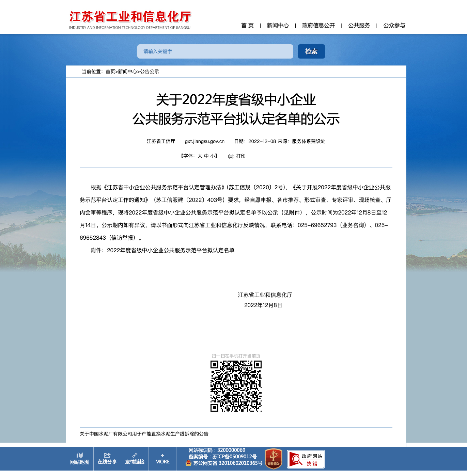Click the 江苏省工信厅 byline text
467x476 pixels.
161,141
